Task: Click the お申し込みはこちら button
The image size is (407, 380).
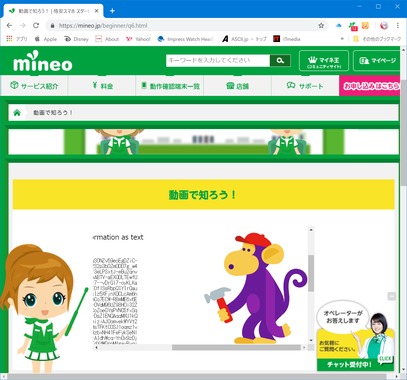Action: [x=370, y=86]
